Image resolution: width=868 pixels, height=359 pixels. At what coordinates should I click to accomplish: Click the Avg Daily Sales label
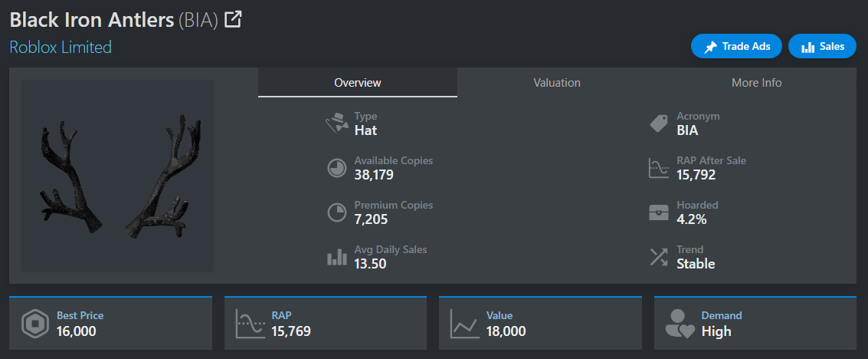click(x=391, y=249)
